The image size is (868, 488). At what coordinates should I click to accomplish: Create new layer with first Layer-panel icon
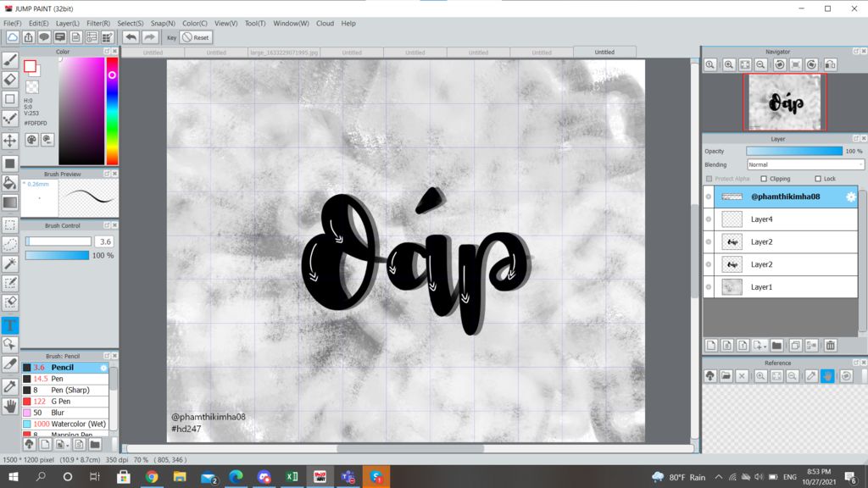(711, 346)
